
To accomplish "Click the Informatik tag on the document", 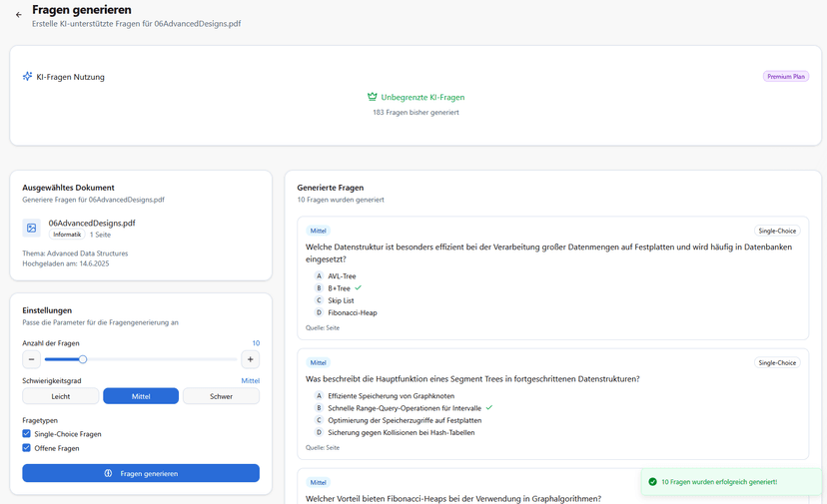I will pos(67,235).
